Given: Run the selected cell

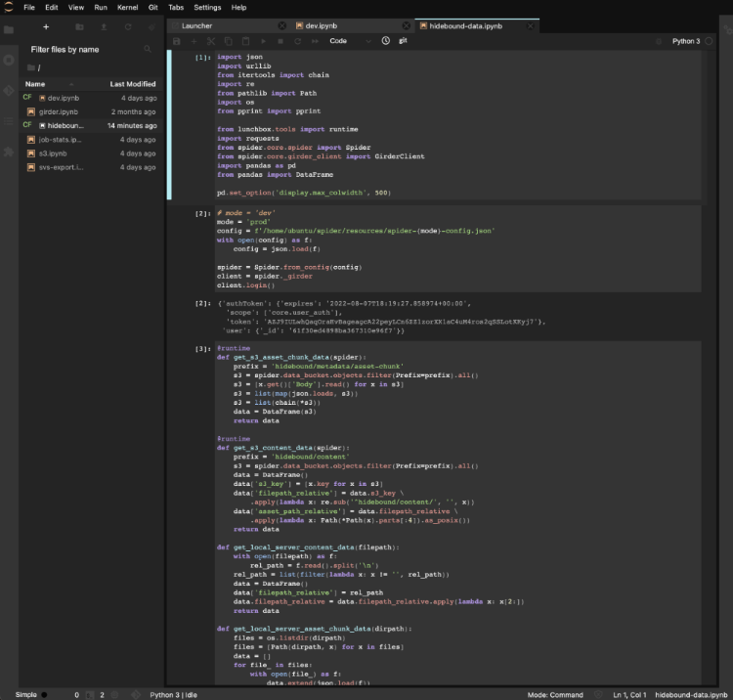Looking at the screenshot, I should (x=263, y=41).
